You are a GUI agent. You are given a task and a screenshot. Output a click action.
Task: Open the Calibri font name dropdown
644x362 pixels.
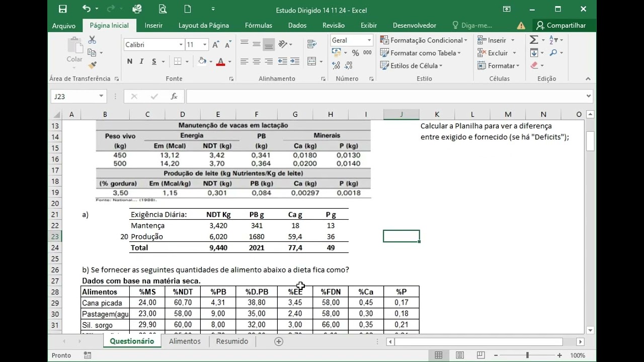pyautogui.click(x=181, y=45)
